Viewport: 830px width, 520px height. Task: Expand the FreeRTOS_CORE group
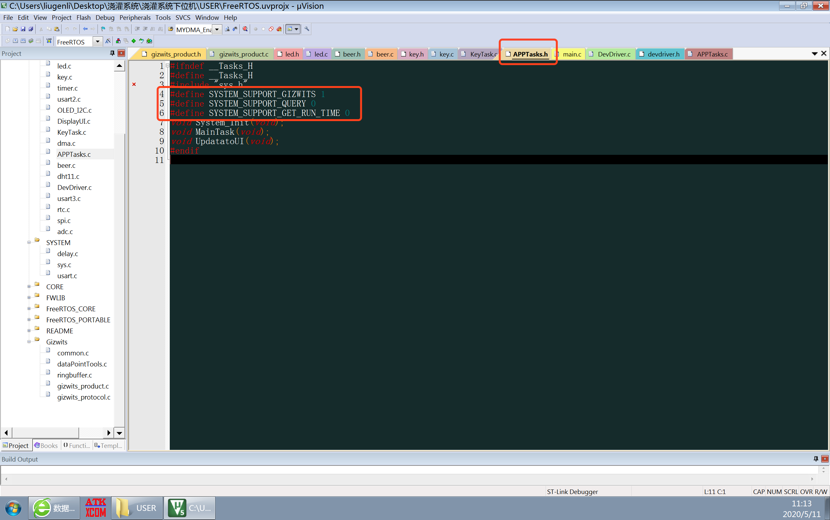(x=29, y=309)
